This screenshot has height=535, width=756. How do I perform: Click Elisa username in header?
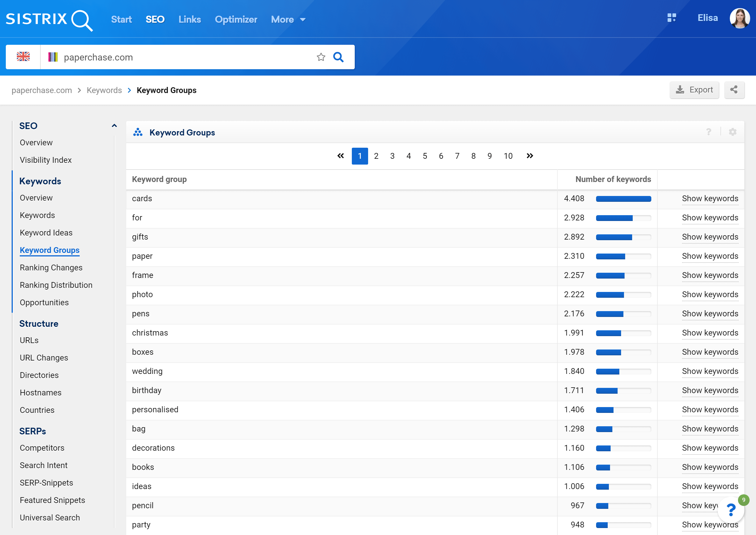tap(707, 18)
